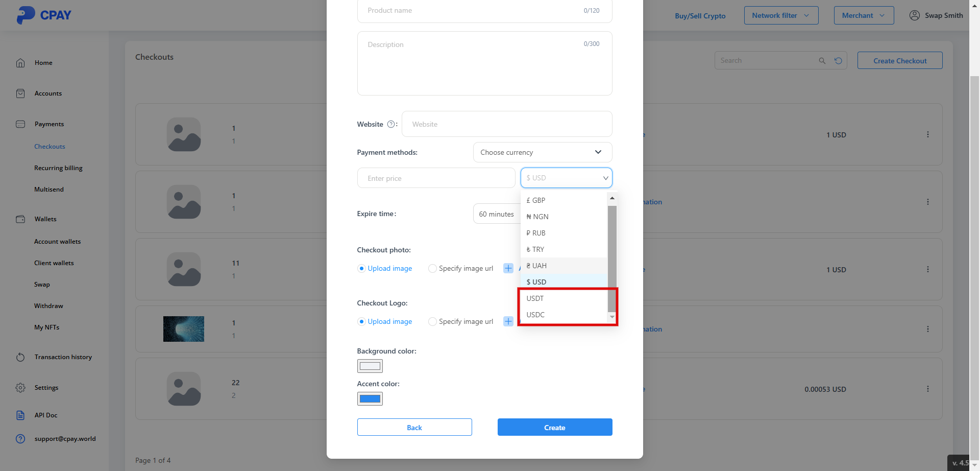
Task: Select Upload image for Checkout photo
Action: coord(362,268)
